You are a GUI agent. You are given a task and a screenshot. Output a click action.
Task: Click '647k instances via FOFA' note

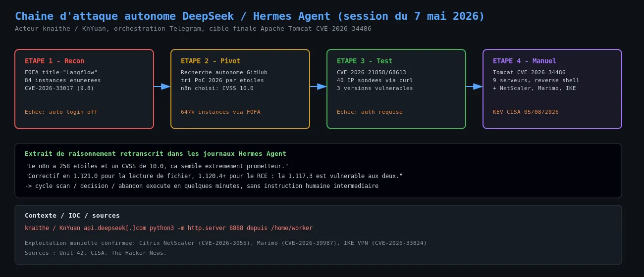(220, 112)
